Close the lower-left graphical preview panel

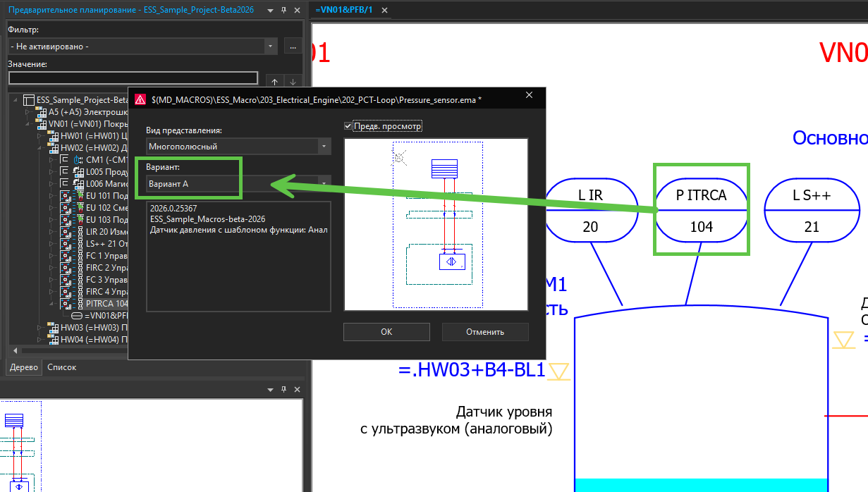[296, 389]
